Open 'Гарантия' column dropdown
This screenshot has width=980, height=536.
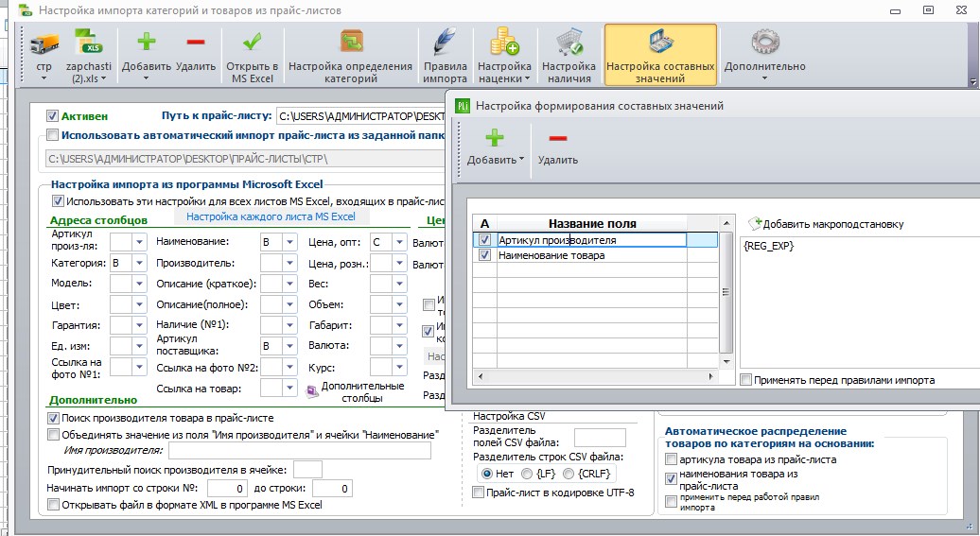(x=139, y=325)
